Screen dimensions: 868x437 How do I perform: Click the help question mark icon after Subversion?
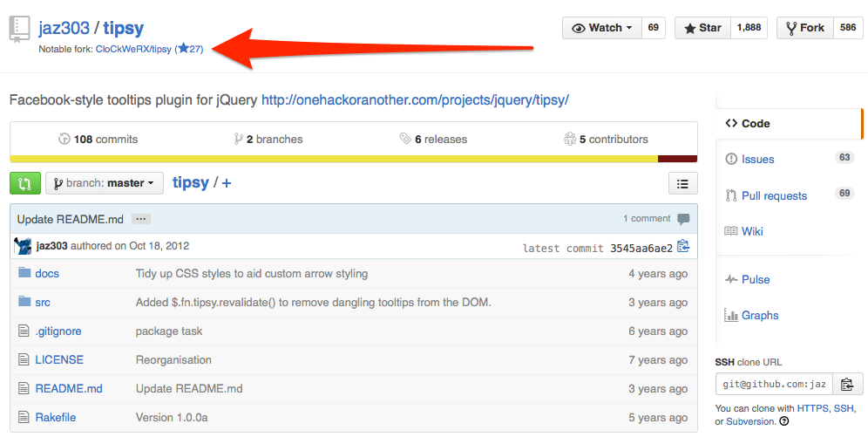(783, 421)
